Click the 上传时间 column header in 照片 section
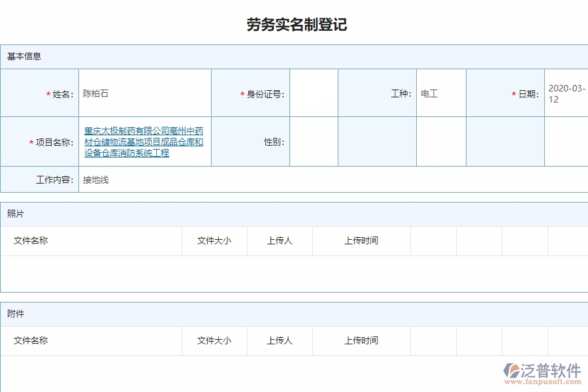This screenshot has height=392, width=588. point(361,240)
